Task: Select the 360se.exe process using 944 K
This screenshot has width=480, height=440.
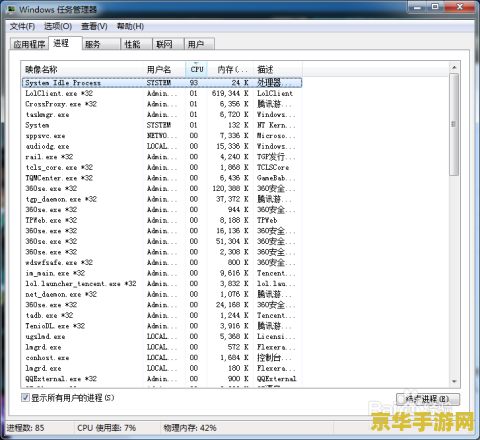Action: [162, 210]
